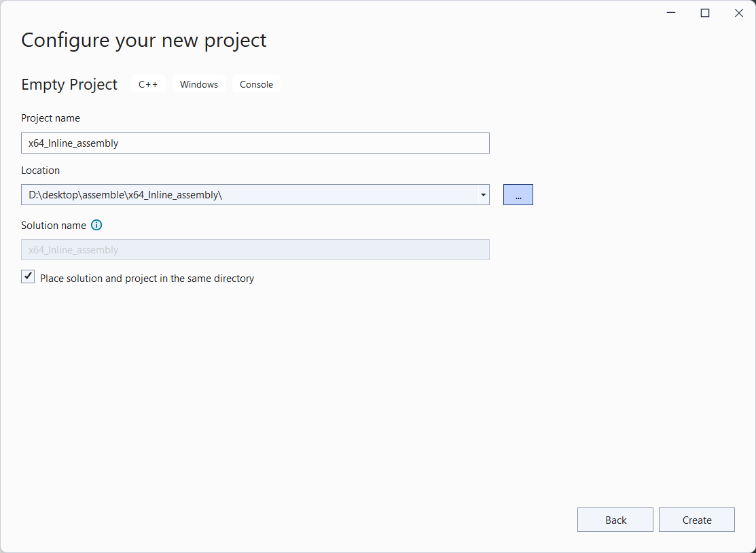
Task: Minimize the project configuration window
Action: 671,13
